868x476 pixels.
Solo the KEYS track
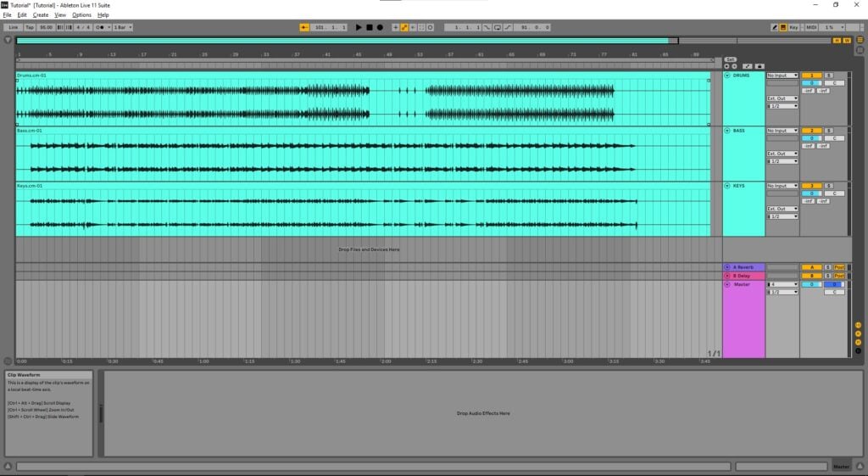coord(829,186)
